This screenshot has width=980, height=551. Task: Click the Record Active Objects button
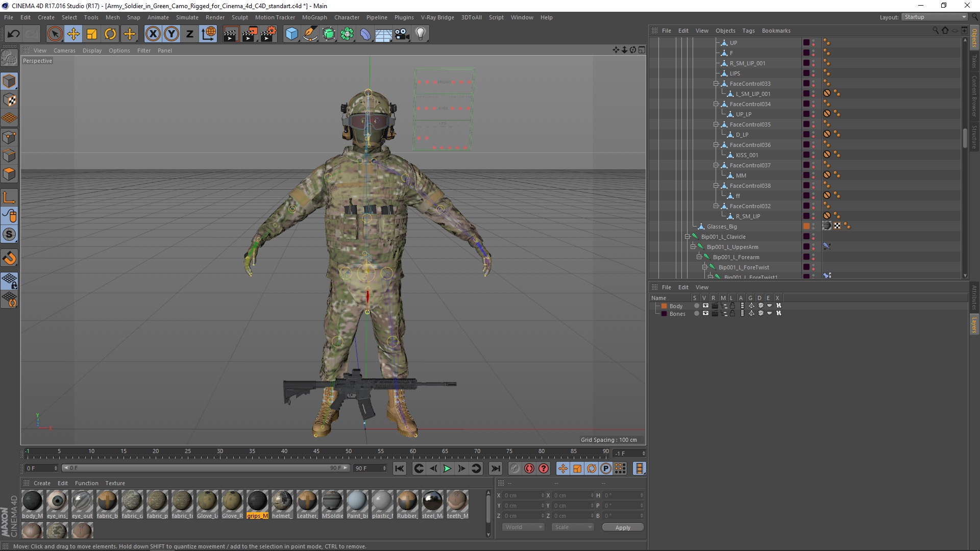pos(515,468)
